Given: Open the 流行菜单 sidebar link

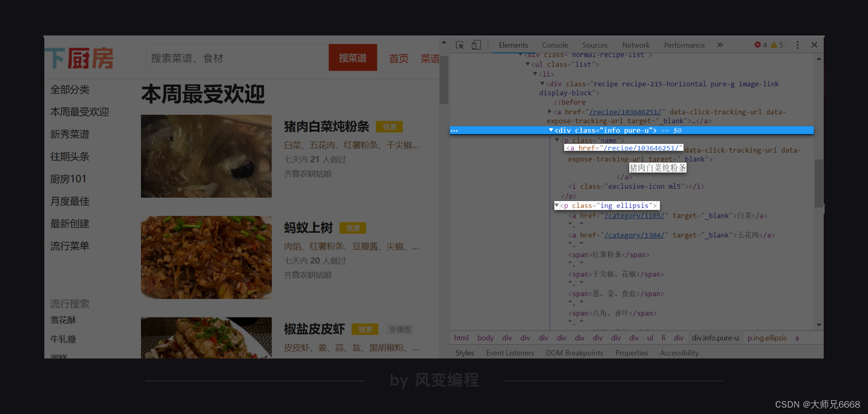Looking at the screenshot, I should (x=70, y=246).
